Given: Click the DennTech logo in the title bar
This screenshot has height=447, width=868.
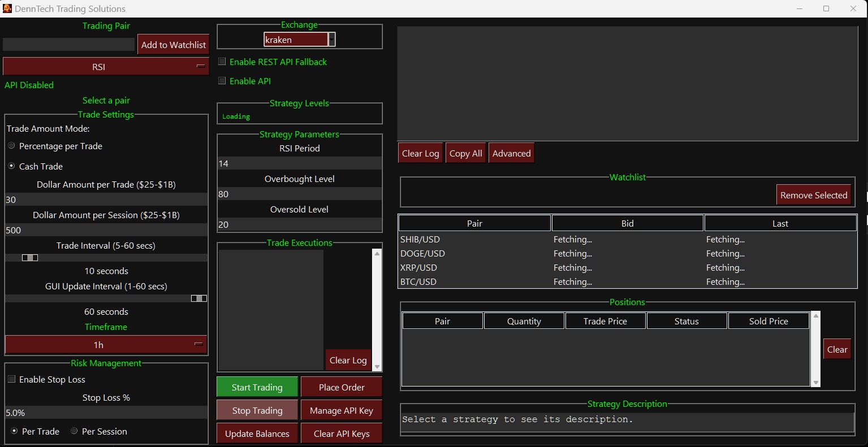Looking at the screenshot, I should tap(7, 8).
